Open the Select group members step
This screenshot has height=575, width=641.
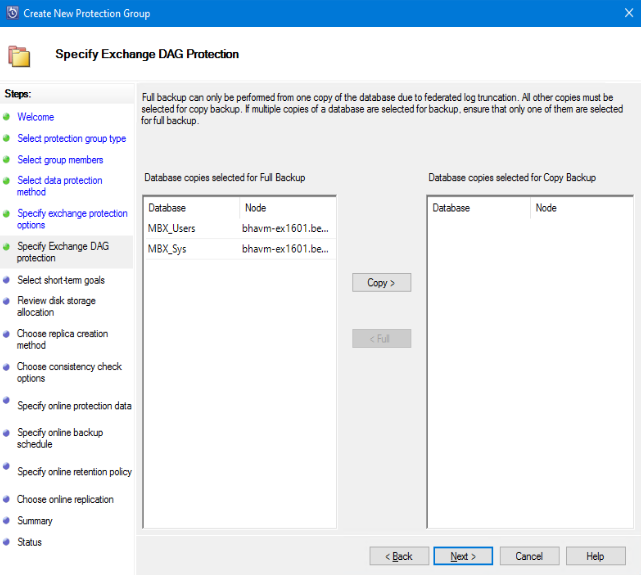click(x=60, y=160)
